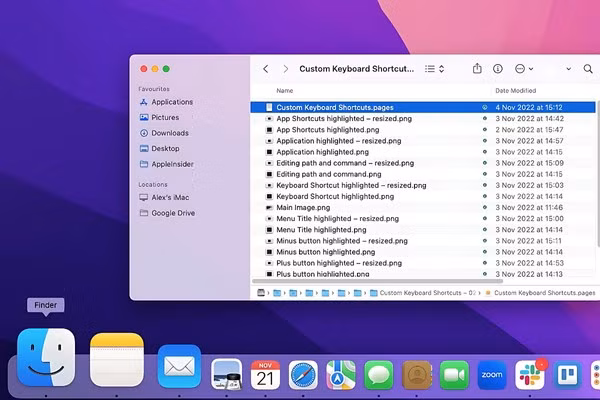Launch FaceTime from the Dock

pyautogui.click(x=454, y=375)
